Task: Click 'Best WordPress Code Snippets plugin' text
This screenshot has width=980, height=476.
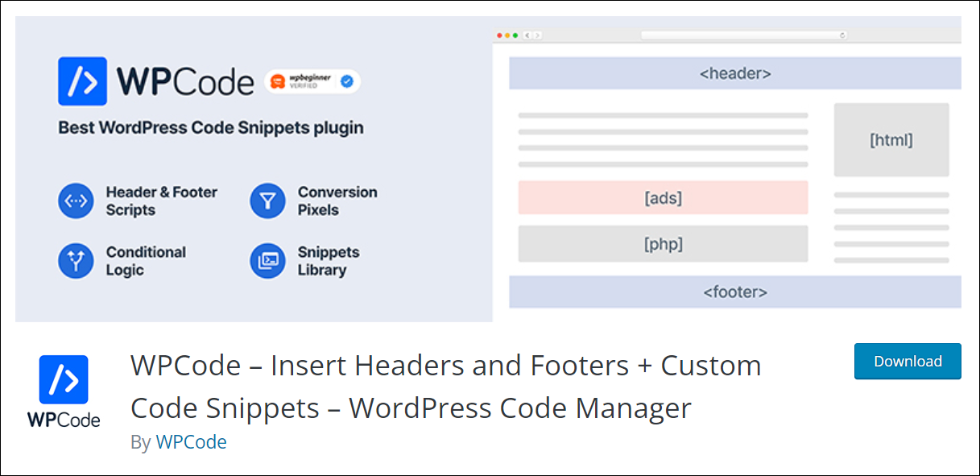Action: click(211, 128)
